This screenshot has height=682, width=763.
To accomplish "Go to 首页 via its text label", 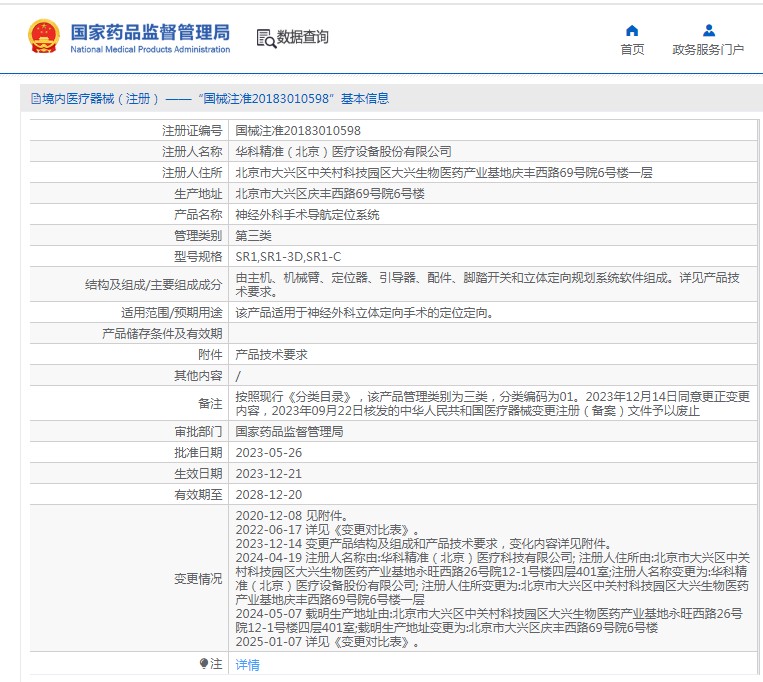I will point(632,50).
